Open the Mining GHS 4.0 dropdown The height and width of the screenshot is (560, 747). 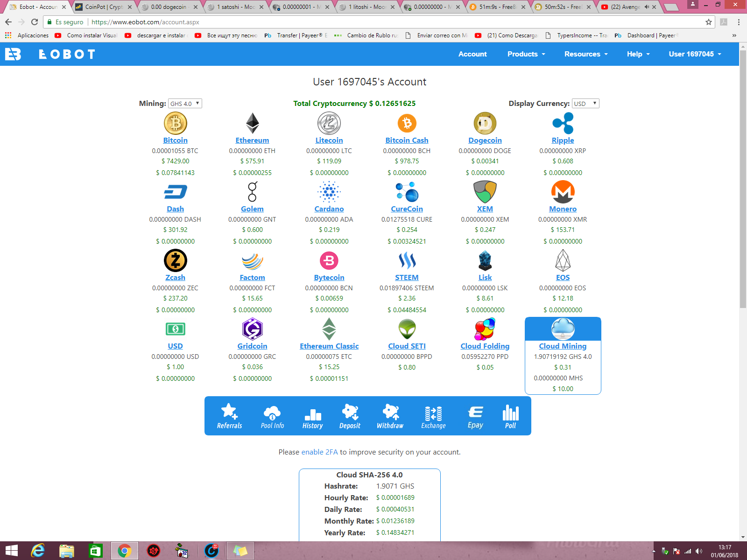(x=185, y=103)
